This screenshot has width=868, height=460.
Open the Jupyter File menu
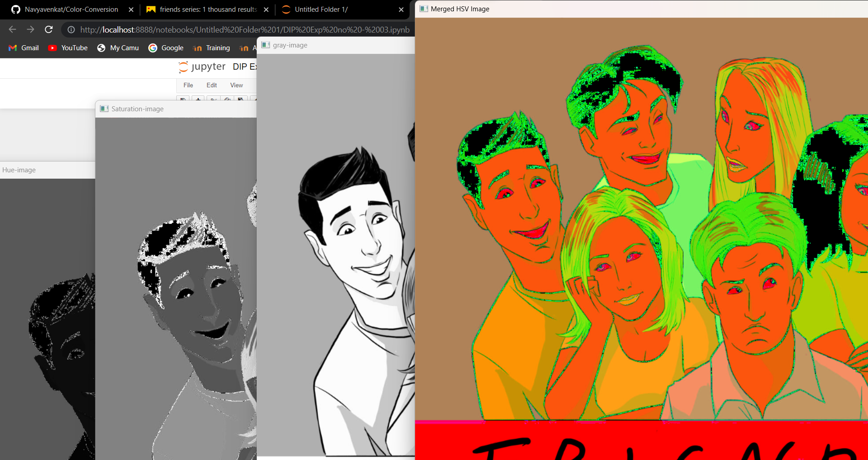188,85
